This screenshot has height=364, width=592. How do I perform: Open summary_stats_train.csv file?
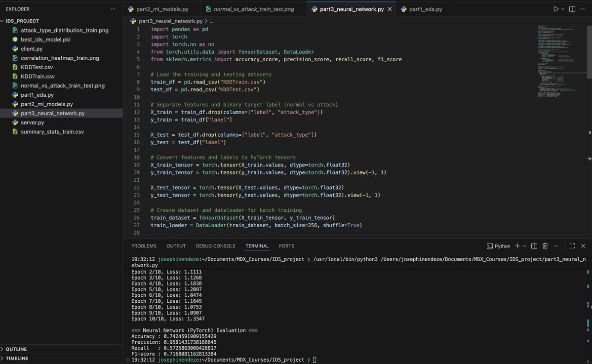pos(52,132)
